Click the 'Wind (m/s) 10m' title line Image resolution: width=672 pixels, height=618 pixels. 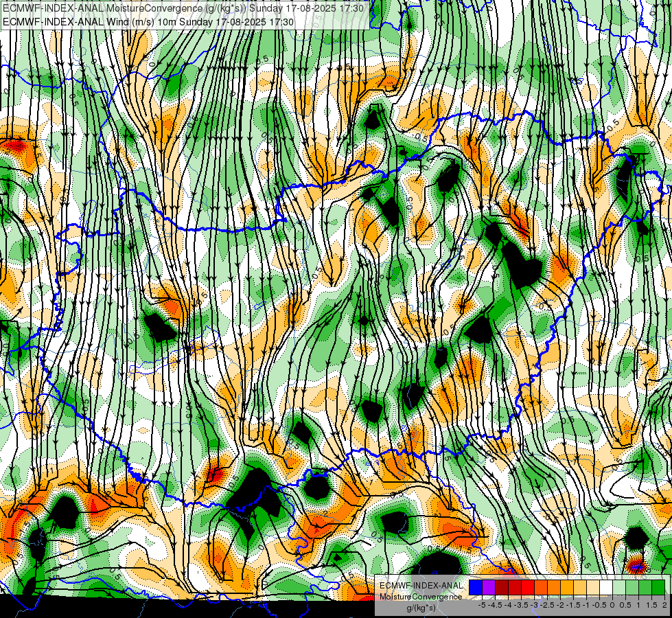click(148, 21)
